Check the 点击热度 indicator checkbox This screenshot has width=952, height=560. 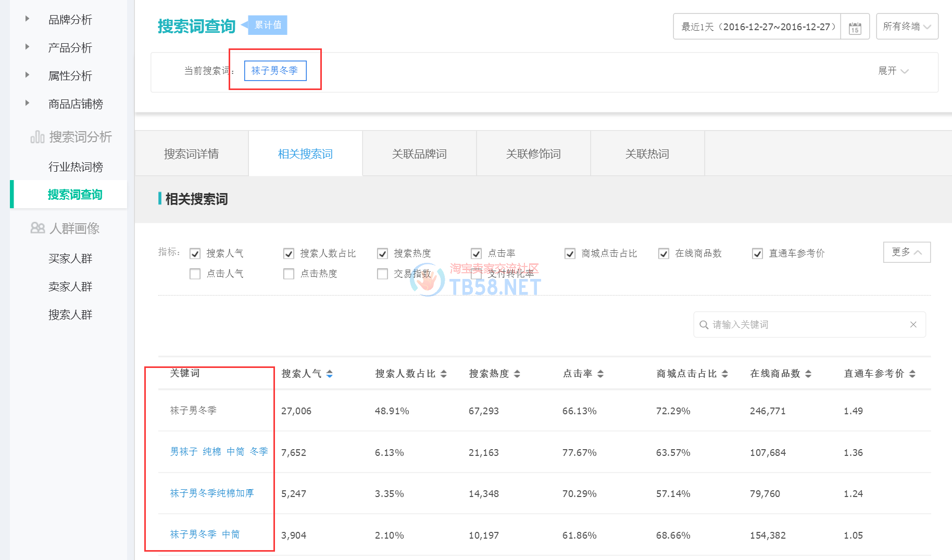click(x=289, y=274)
